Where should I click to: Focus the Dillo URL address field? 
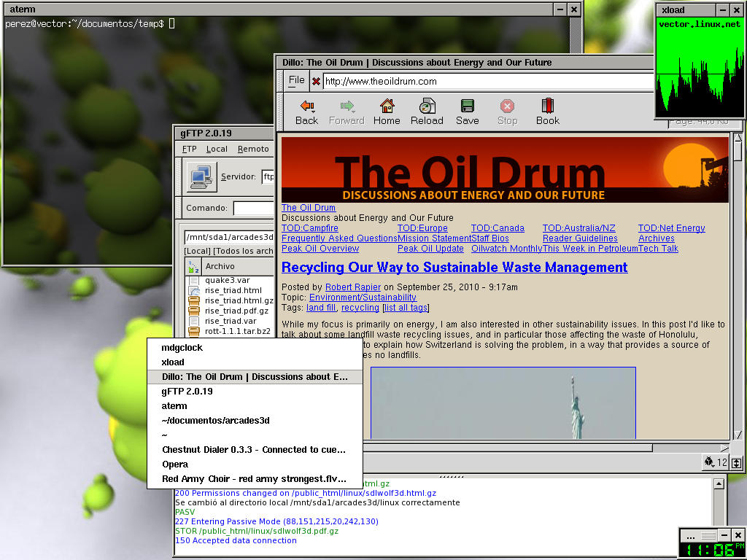488,82
